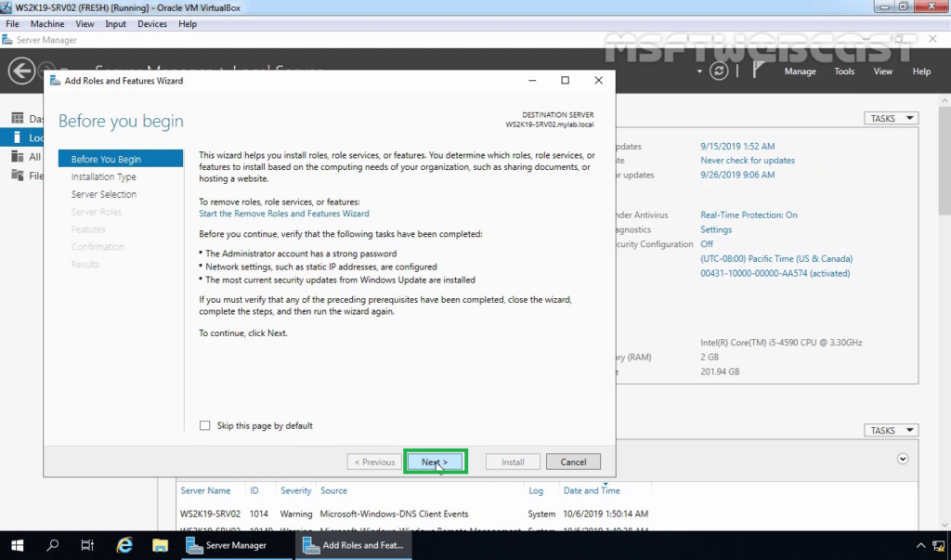Go to the Installation Type step
The image size is (951, 560).
click(103, 176)
